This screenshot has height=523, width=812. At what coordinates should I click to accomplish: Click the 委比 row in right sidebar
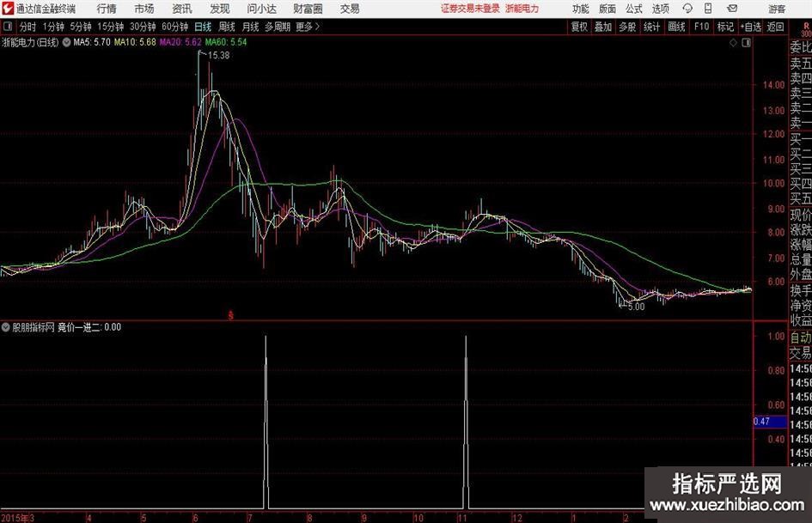801,47
